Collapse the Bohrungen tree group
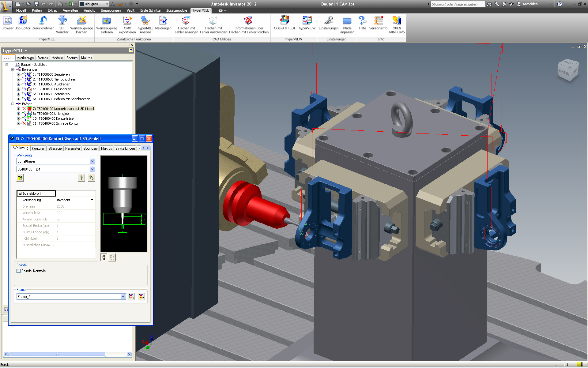588x368 pixels. (13, 69)
